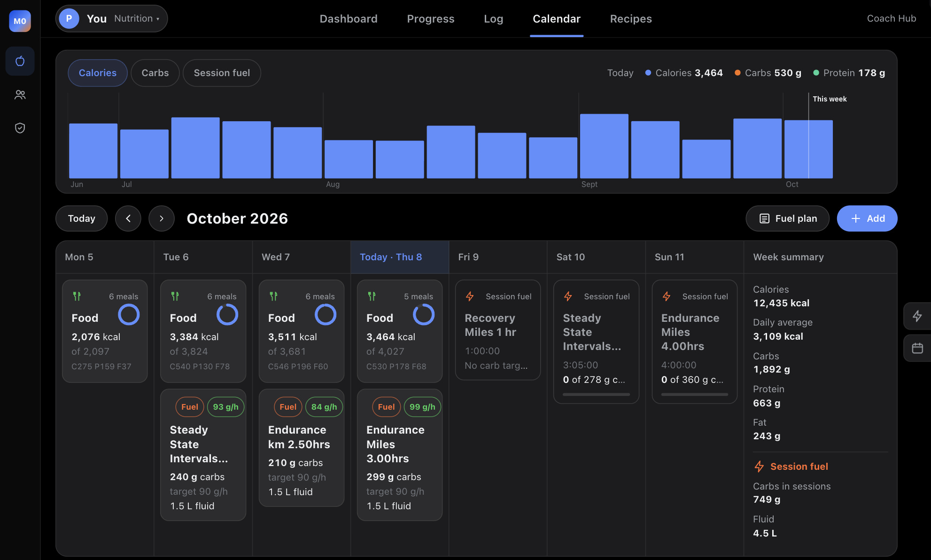The width and height of the screenshot is (931, 560).
Task: Open the MO app logo
Action: pyautogui.click(x=20, y=21)
